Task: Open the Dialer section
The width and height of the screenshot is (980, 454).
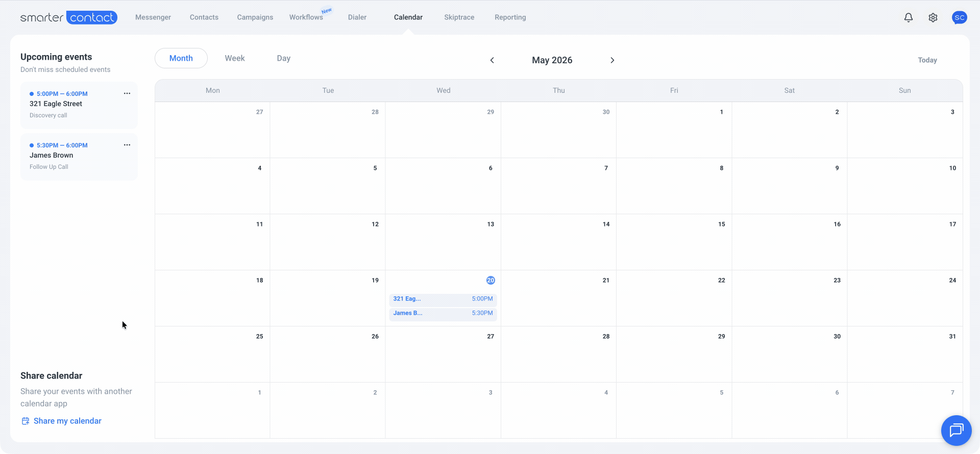Action: [x=357, y=17]
